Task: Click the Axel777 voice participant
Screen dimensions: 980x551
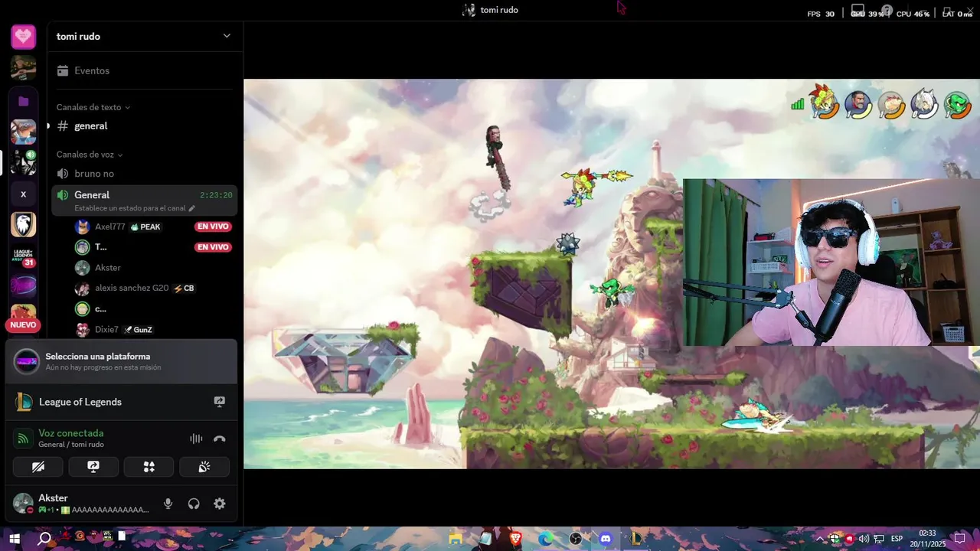Action: 109,227
